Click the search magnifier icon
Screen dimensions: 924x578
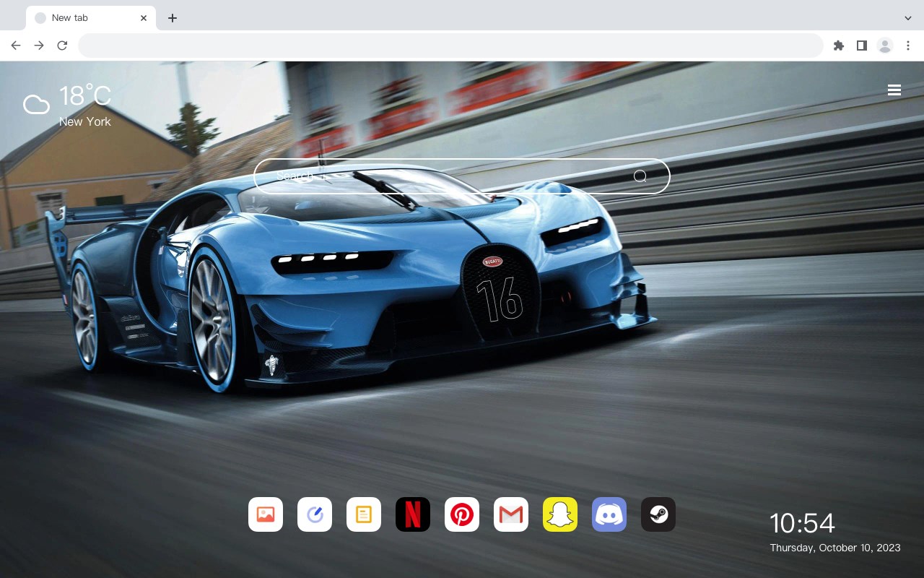pyautogui.click(x=640, y=176)
